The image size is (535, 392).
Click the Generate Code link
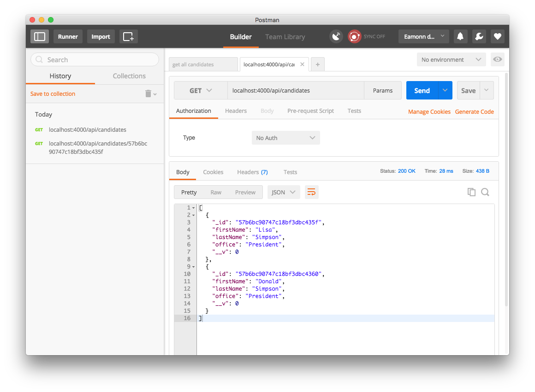[474, 111]
